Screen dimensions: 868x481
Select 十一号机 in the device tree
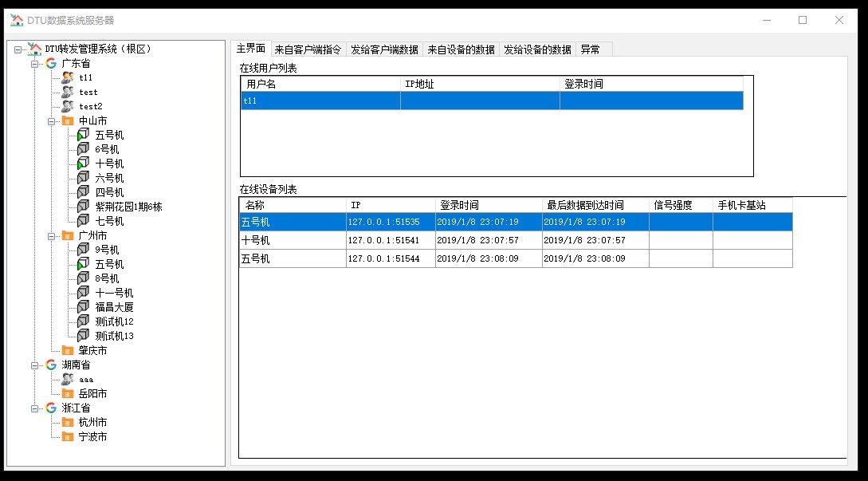(114, 293)
